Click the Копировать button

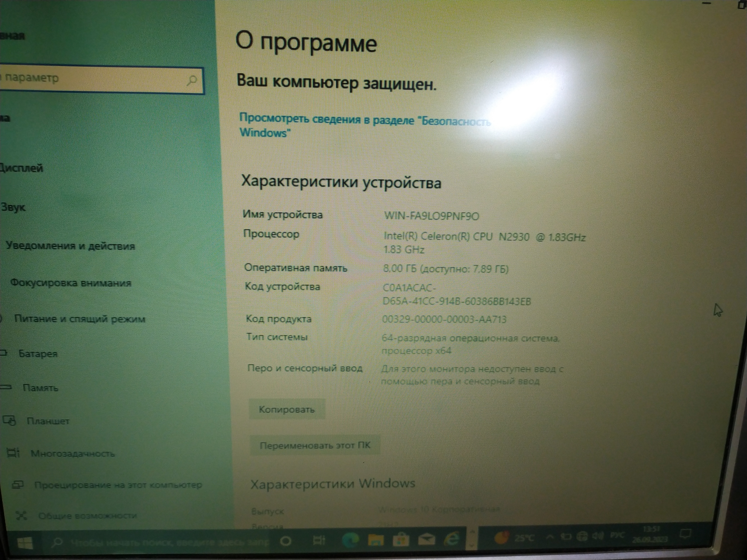tap(287, 409)
